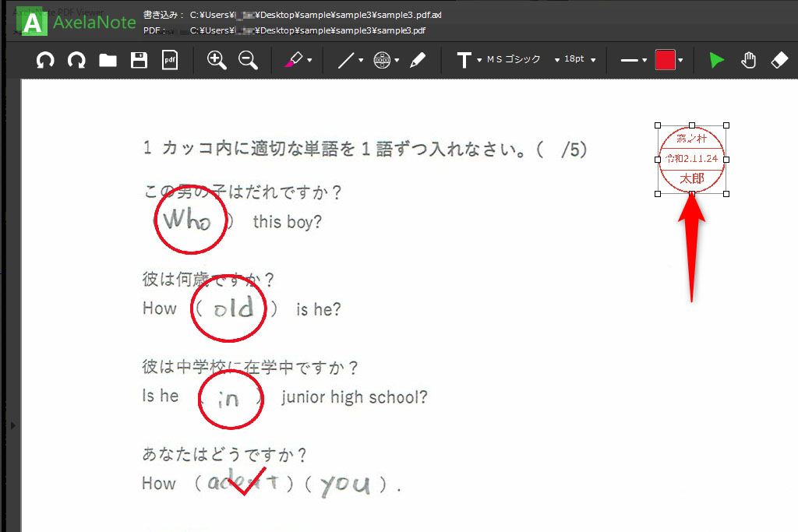Undo the last annotation

(x=44, y=60)
